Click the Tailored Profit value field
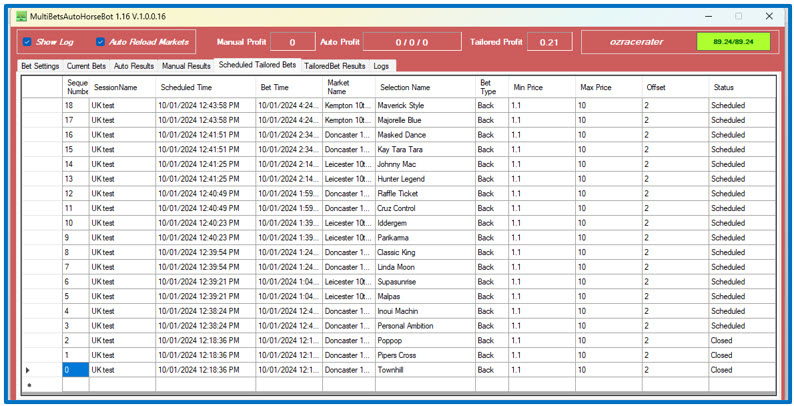The width and height of the screenshot is (794, 406). coord(549,42)
